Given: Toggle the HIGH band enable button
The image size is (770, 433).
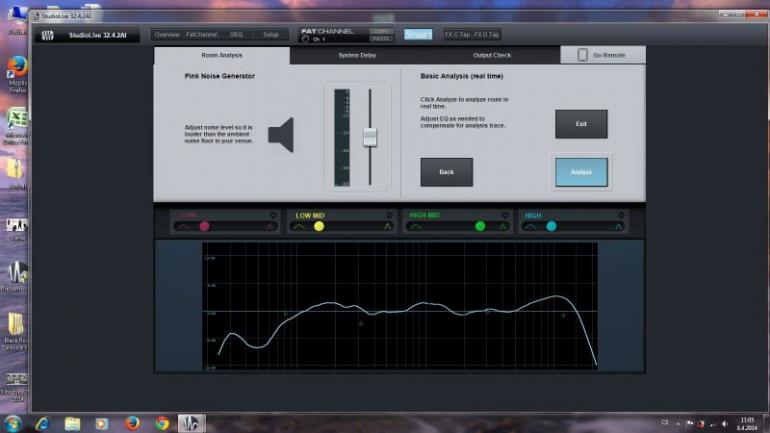Looking at the screenshot, I should (x=621, y=215).
